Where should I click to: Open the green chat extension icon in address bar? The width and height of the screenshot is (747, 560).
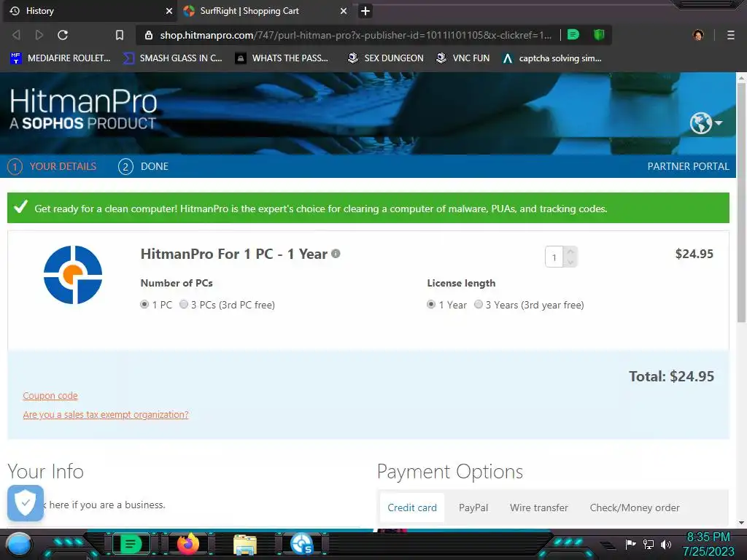[x=573, y=35]
